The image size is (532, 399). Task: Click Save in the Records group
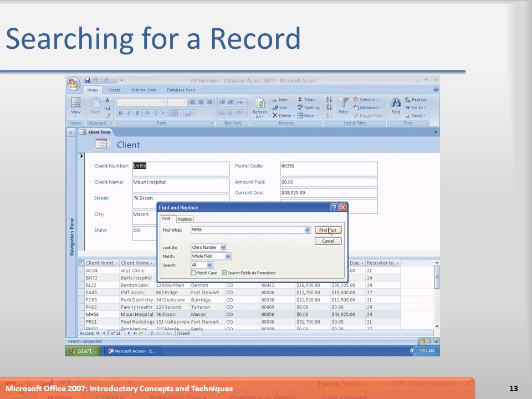click(279, 108)
